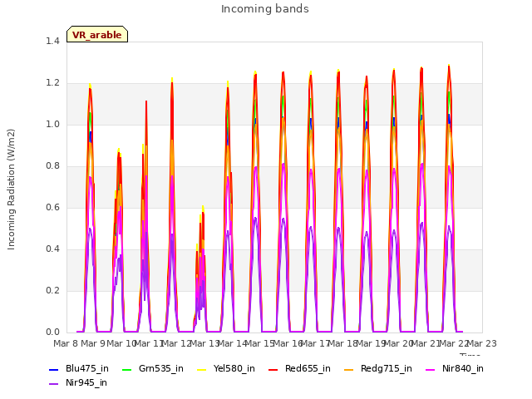Click the Mar 22 radiation peak

pyautogui.click(x=449, y=65)
